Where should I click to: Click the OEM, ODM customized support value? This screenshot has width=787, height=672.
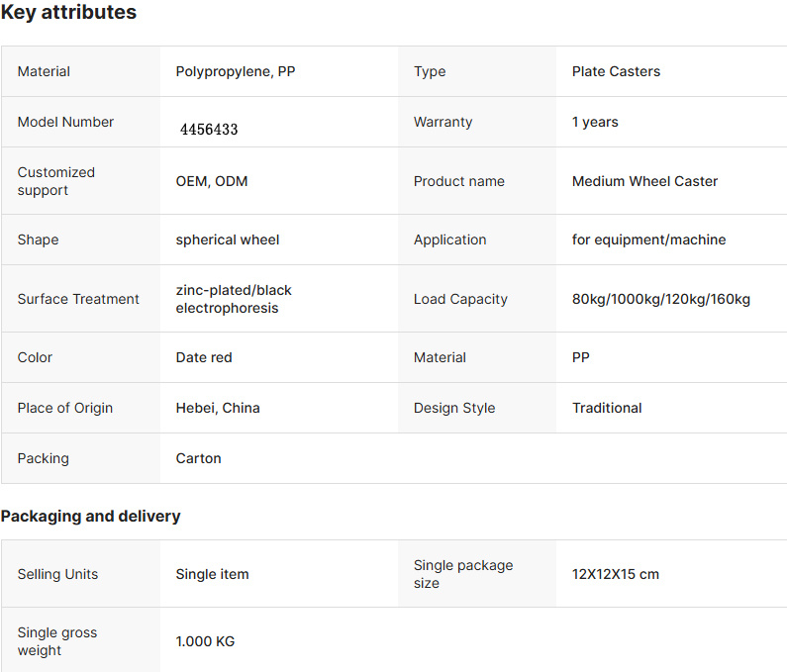211,181
